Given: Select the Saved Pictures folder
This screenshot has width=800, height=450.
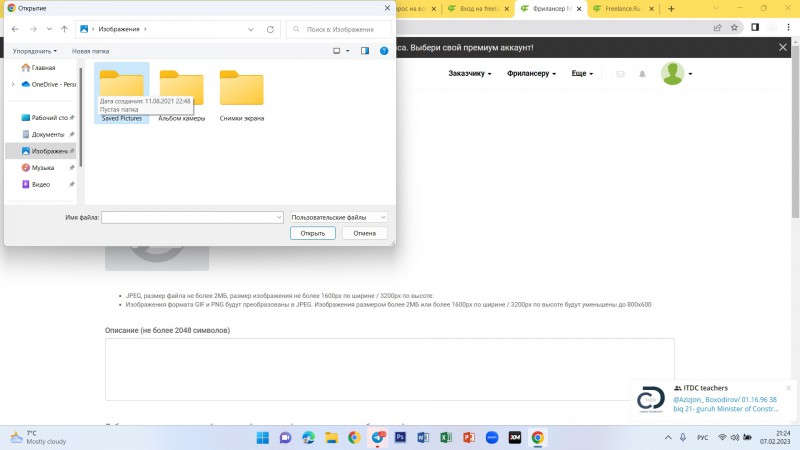Looking at the screenshot, I should pos(121,93).
